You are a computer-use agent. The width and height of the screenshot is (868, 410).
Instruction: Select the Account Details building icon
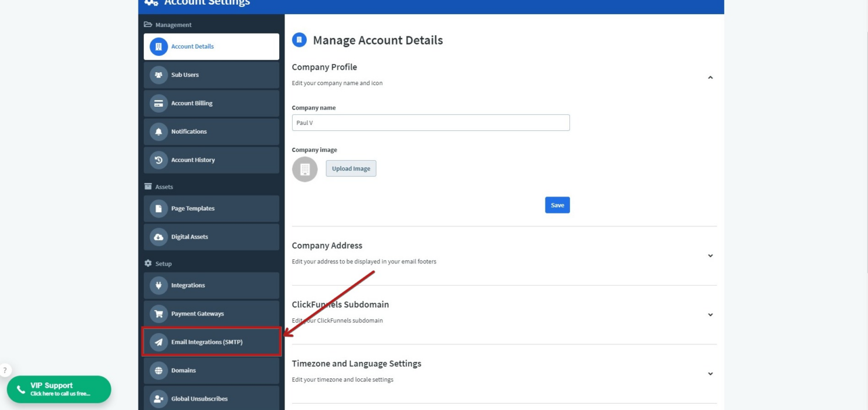pyautogui.click(x=158, y=46)
